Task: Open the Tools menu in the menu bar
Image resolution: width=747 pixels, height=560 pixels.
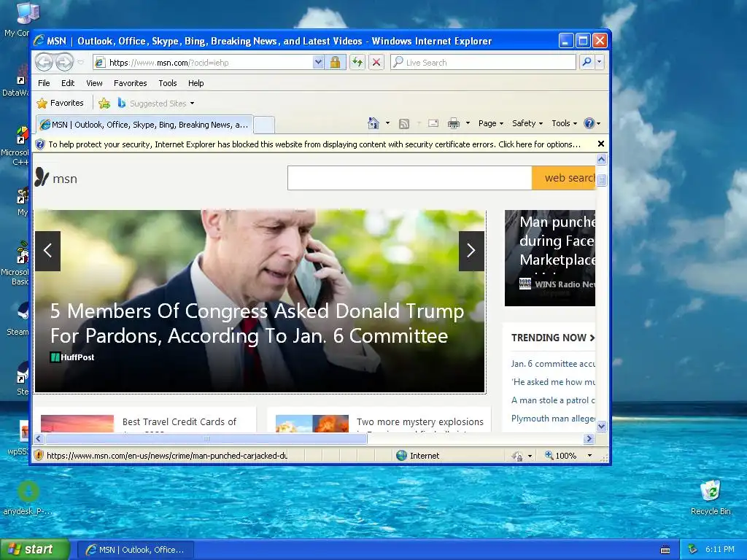Action: (x=168, y=83)
